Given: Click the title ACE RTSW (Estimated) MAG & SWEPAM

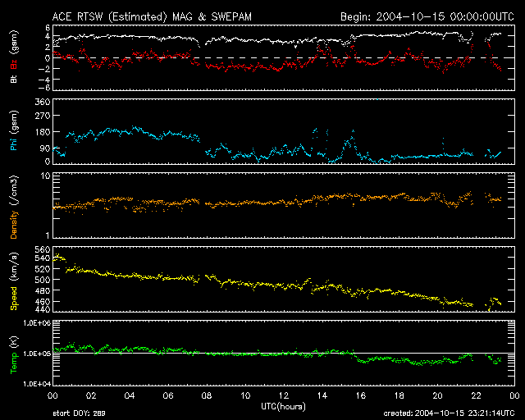Looking at the screenshot, I should pyautogui.click(x=152, y=16).
